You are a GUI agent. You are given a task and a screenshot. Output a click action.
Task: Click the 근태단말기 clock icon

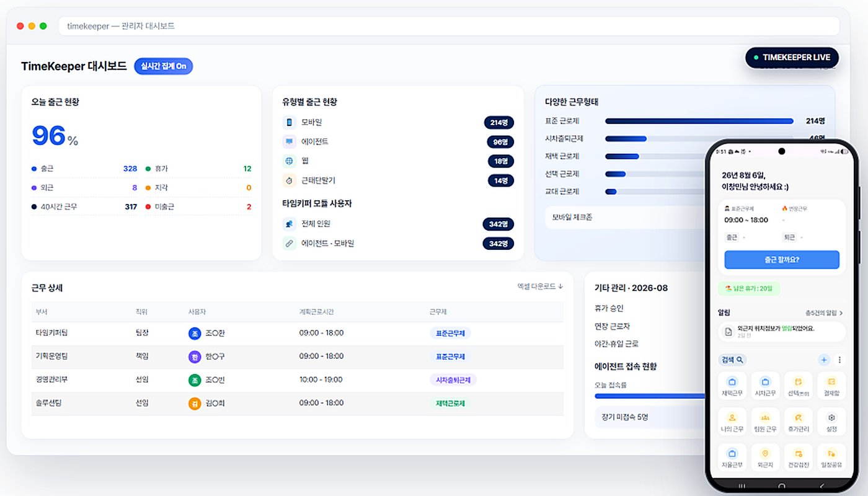point(289,180)
